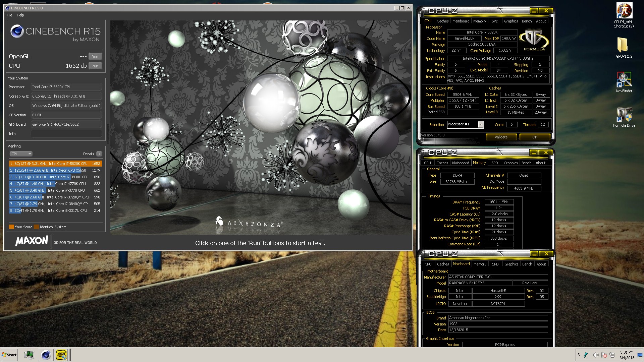Switch to Caches tab in top CPU-Z window
Viewport: 644px width, 362px height.
coord(442,21)
